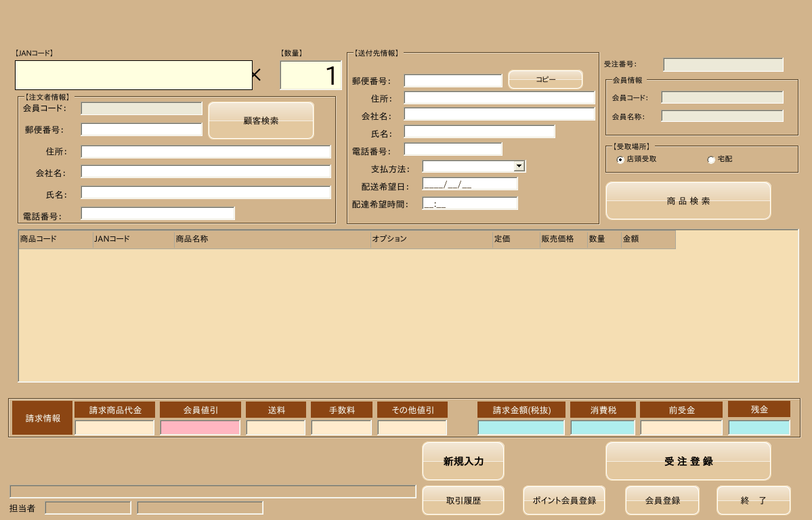The width and height of the screenshot is (812, 520).
Task: Click the 顧客検索 button
Action: click(x=261, y=120)
